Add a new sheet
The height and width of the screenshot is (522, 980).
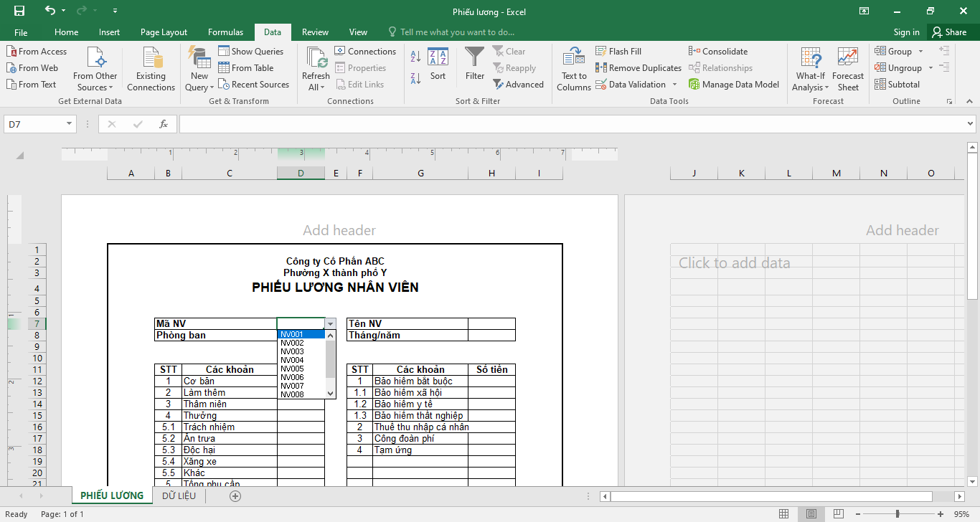235,495
